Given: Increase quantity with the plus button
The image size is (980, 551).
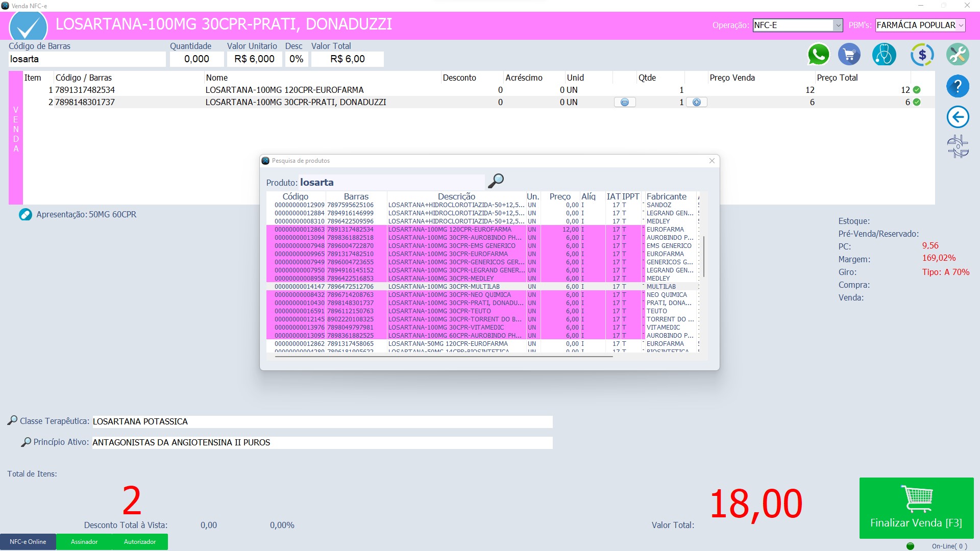Looking at the screenshot, I should click(x=697, y=102).
